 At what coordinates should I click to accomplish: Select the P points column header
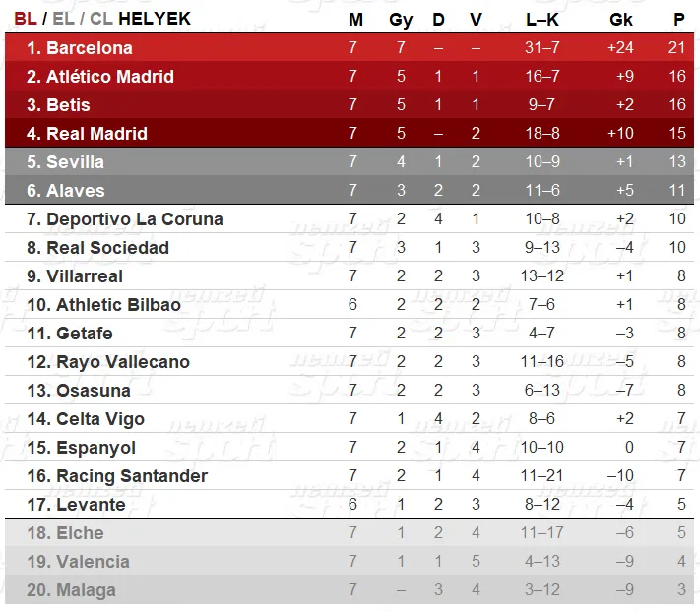[679, 20]
